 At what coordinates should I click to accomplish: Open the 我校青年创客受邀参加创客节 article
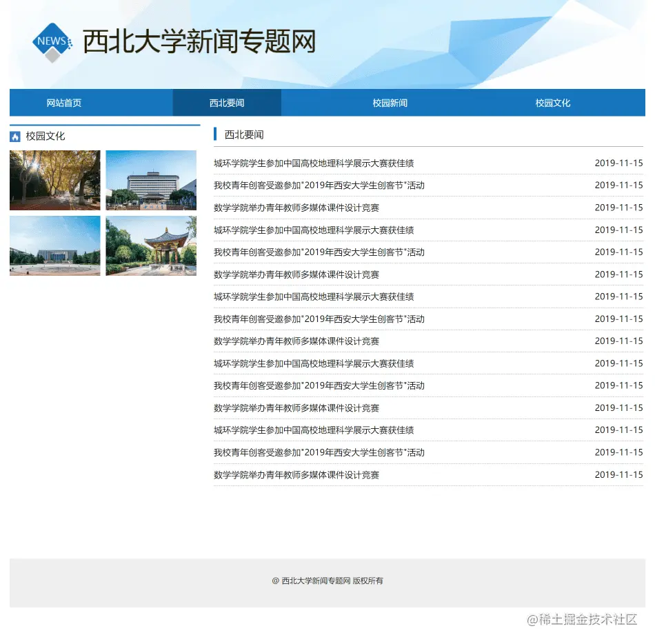pyautogui.click(x=318, y=185)
